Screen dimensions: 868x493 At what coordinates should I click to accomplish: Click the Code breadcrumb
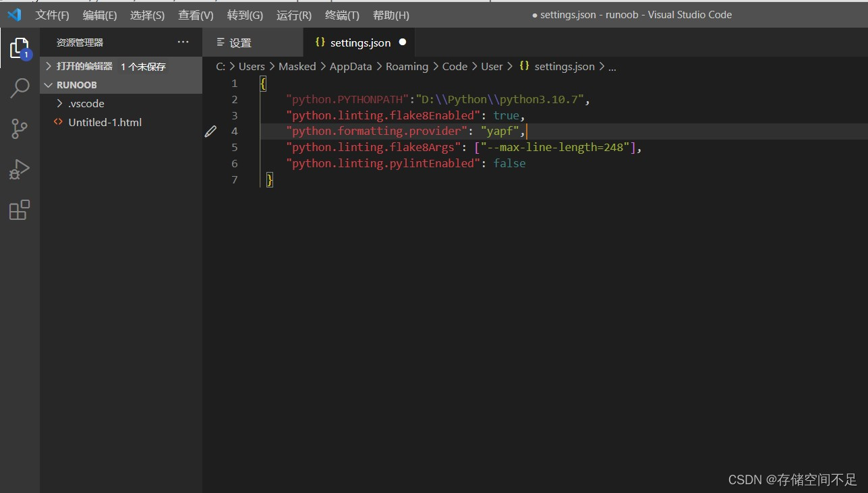pos(455,66)
